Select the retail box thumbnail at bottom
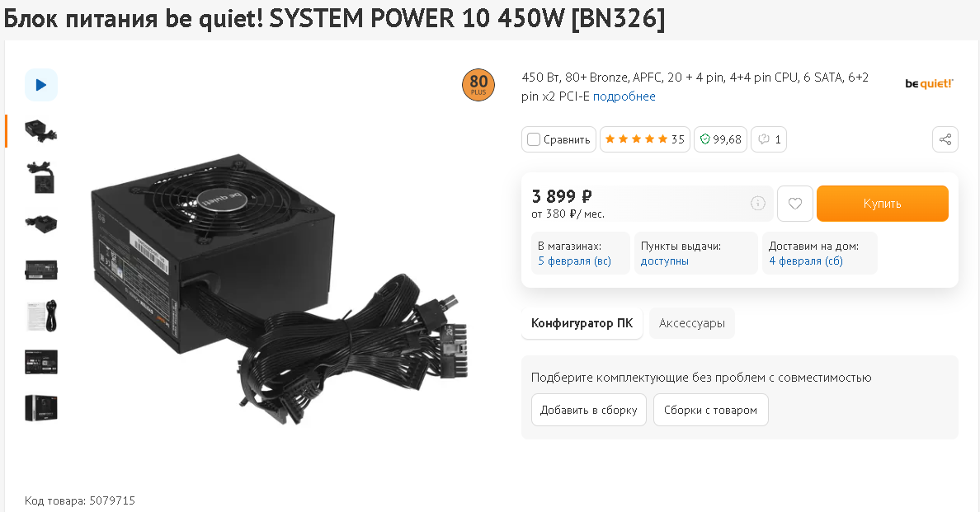Viewport: 980px width, 512px height. coord(41,408)
